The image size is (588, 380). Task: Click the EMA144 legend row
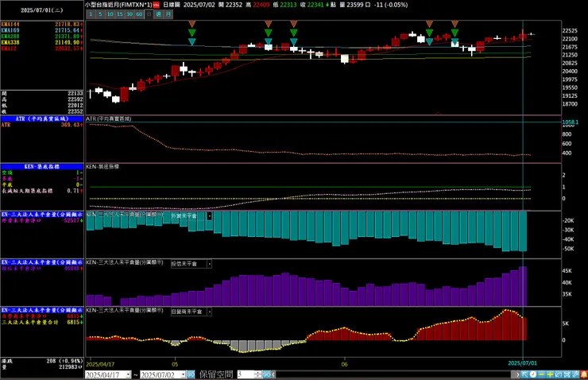click(x=41, y=24)
